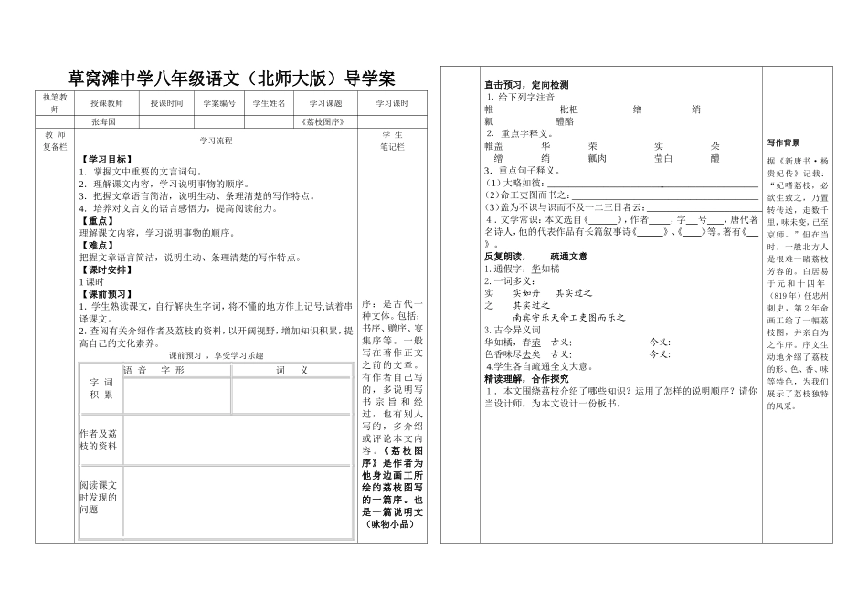Click the 【课前预习】 heading

coord(106,294)
